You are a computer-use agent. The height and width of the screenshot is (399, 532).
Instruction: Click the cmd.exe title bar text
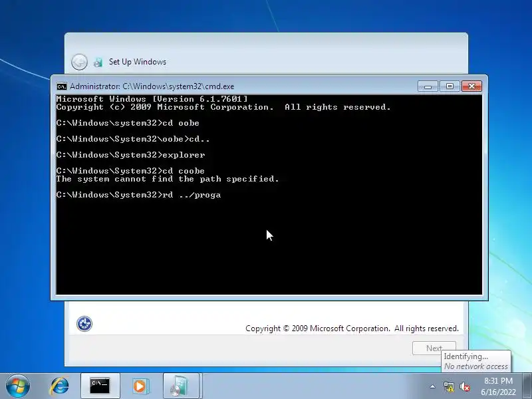152,86
